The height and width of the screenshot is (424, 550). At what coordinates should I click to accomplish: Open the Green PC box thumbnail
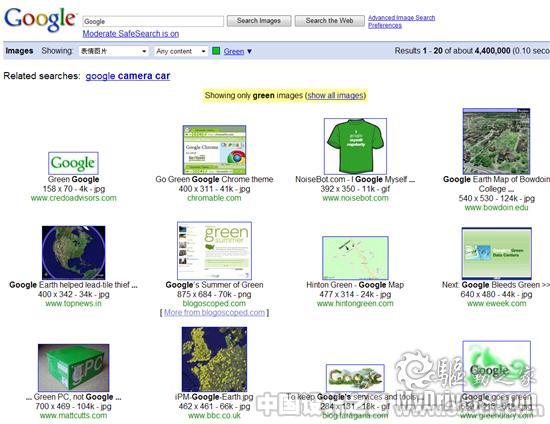73,368
